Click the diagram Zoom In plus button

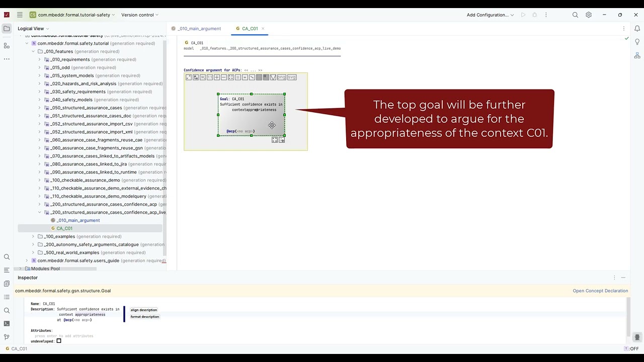click(x=217, y=77)
